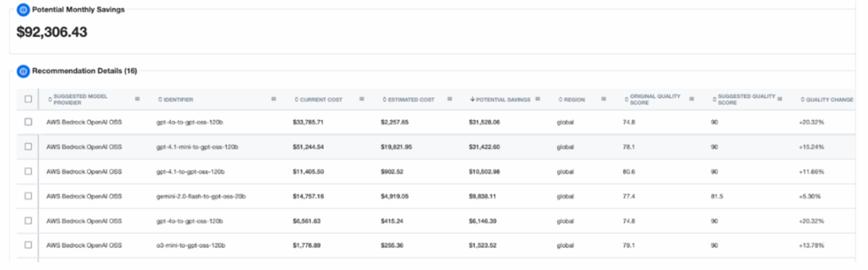
Task: Sort by the Current Cost column header
Action: pyautogui.click(x=318, y=99)
